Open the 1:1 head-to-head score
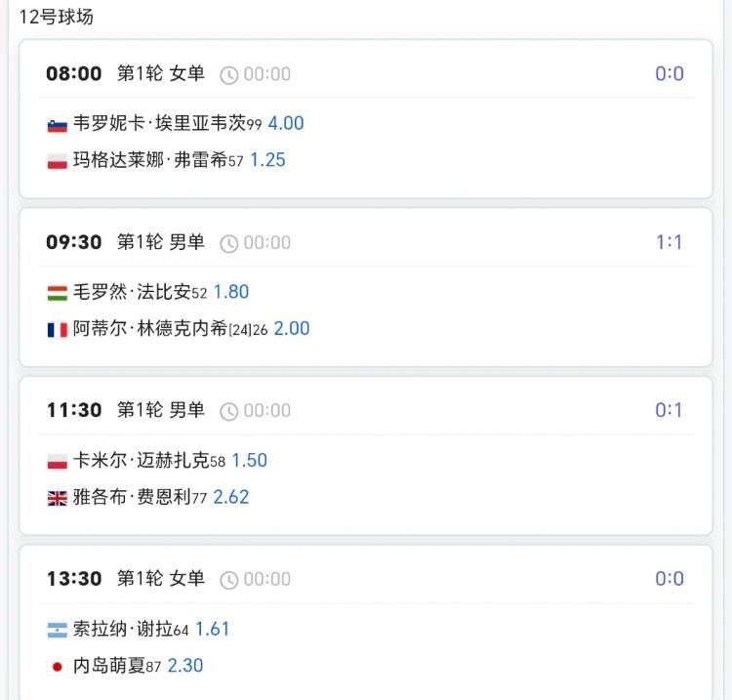The image size is (732, 700). 669,242
